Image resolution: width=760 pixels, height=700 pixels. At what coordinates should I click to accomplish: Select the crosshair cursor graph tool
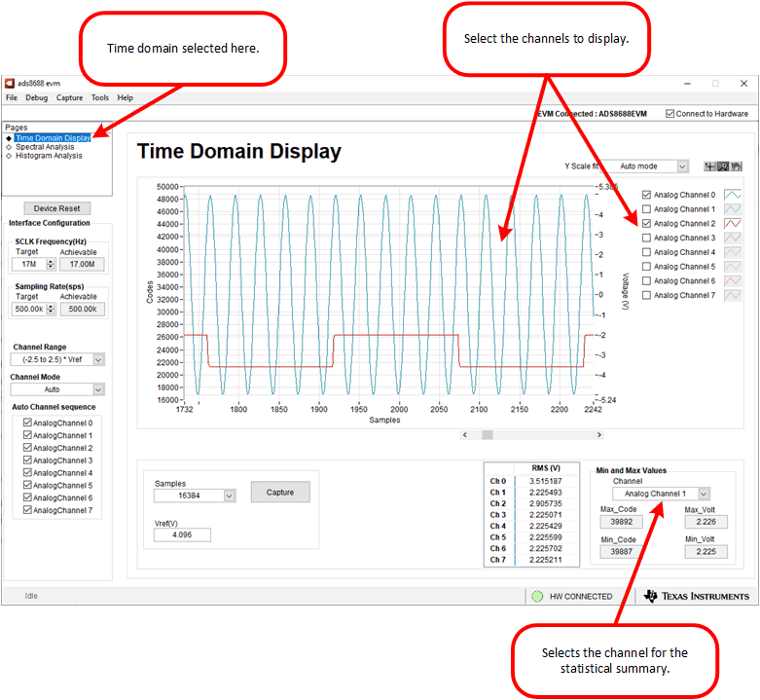[x=709, y=166]
